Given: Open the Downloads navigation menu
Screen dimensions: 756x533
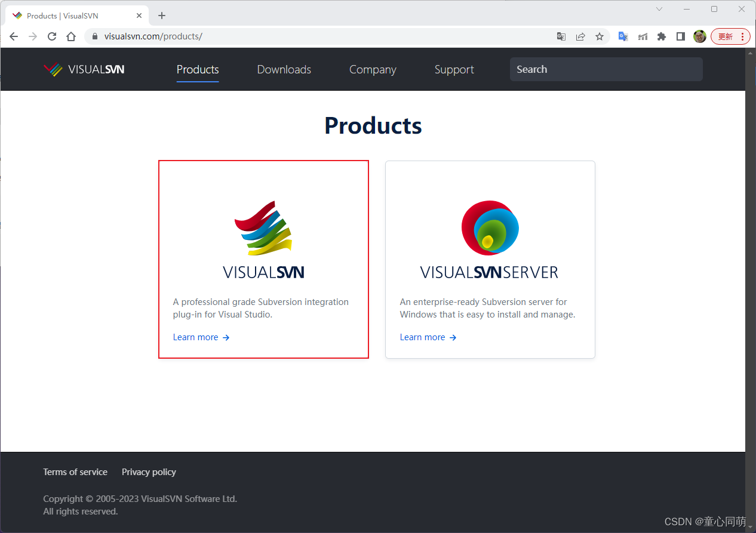Looking at the screenshot, I should [x=284, y=69].
